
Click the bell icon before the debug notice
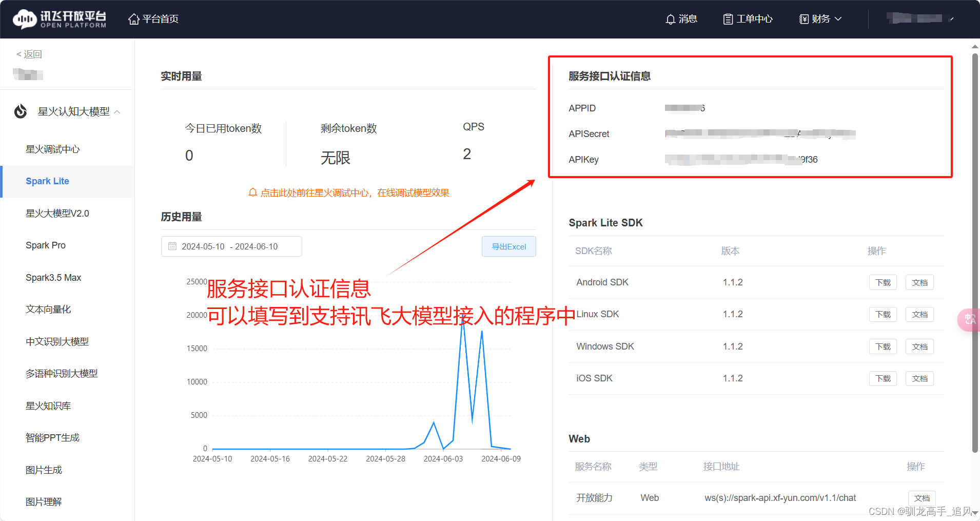tap(252, 193)
